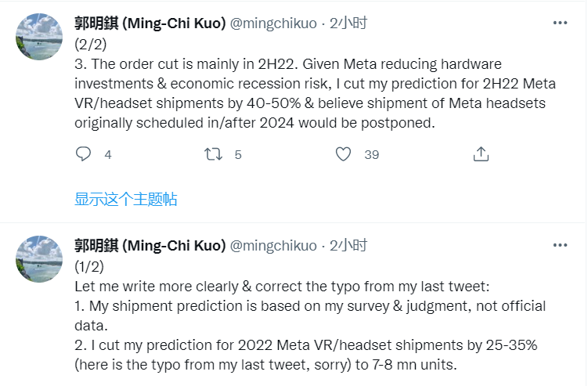Click the share icon on the (2/2) tweet
The width and height of the screenshot is (588, 386).
pos(481,154)
